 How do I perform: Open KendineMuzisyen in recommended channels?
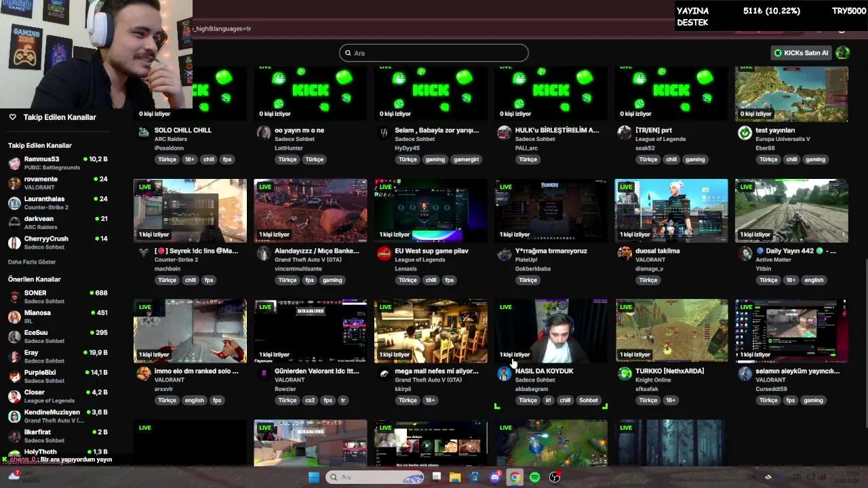click(x=52, y=412)
